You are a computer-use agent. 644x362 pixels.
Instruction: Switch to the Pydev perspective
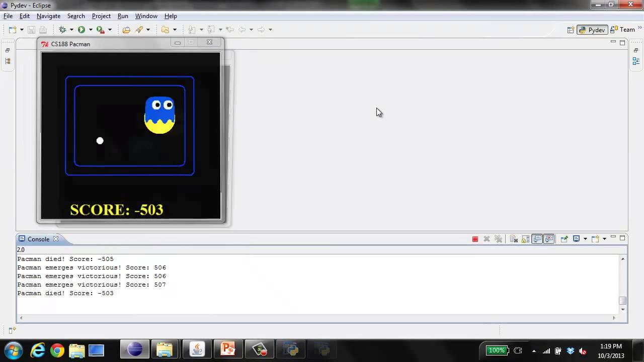pyautogui.click(x=592, y=30)
